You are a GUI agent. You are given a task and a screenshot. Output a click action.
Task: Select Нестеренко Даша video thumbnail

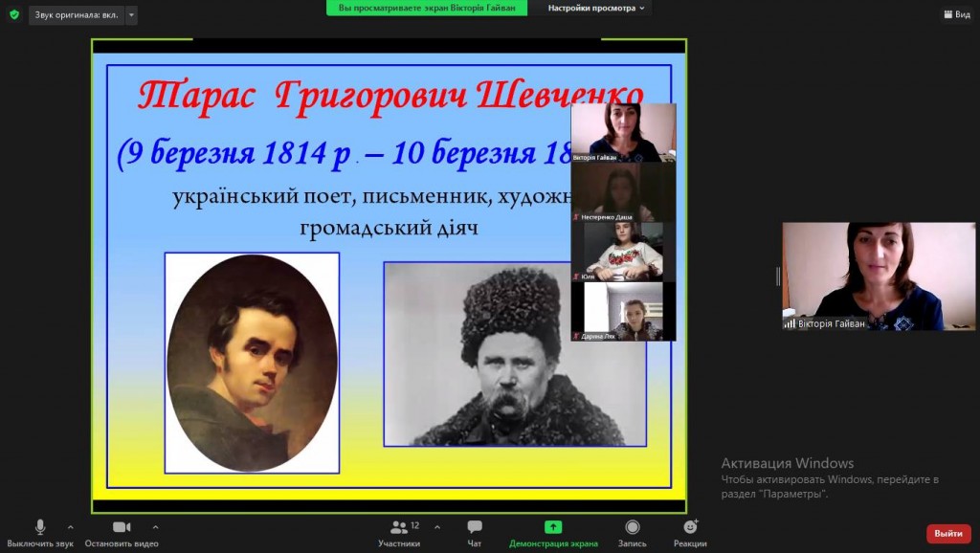tap(623, 192)
